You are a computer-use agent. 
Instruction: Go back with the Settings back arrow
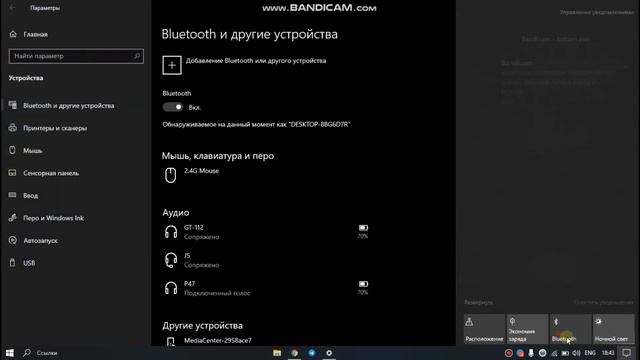coord(12,8)
